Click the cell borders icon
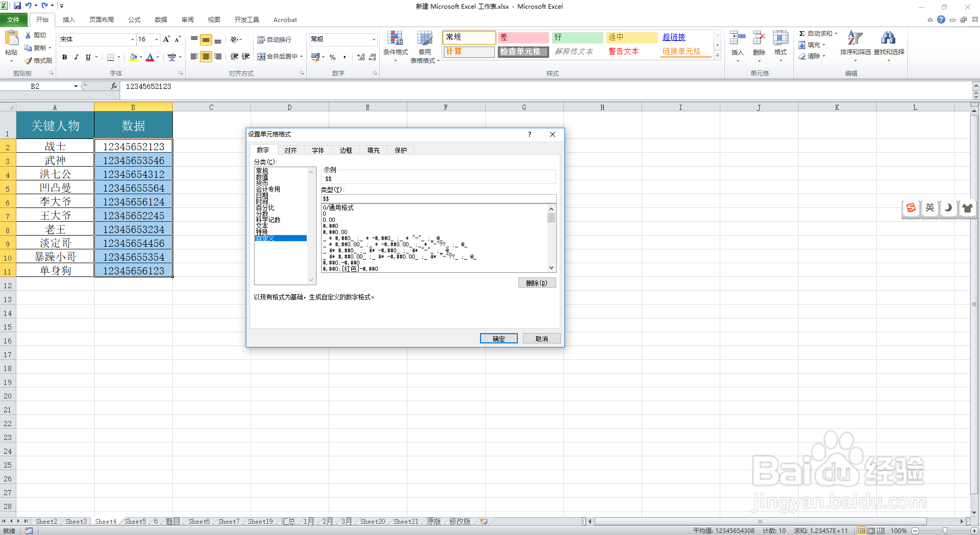Viewport: 980px width, 535px height. click(x=110, y=57)
